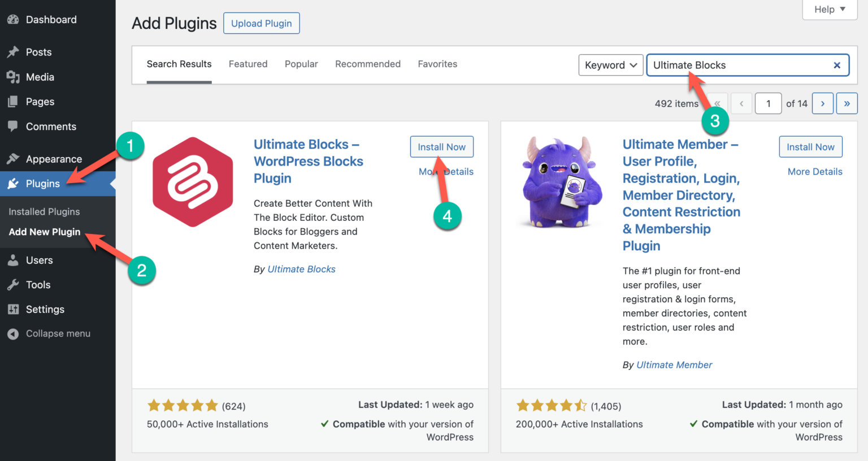Open the Tools sidebar icon

[12, 285]
